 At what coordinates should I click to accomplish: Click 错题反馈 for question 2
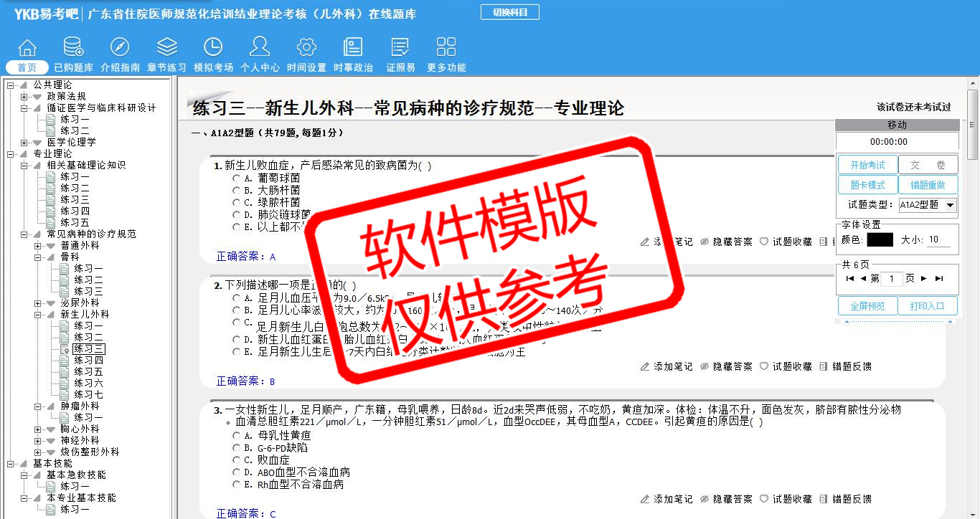[x=845, y=366]
